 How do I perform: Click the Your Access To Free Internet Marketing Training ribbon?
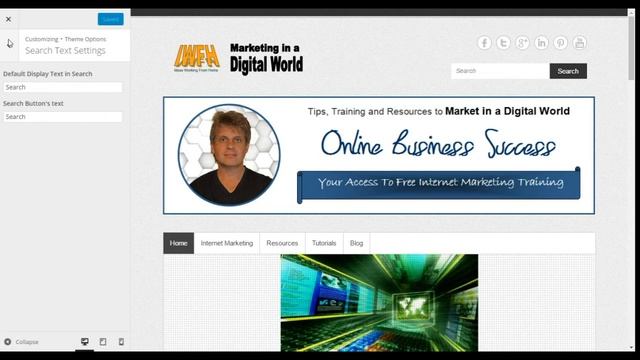439,184
